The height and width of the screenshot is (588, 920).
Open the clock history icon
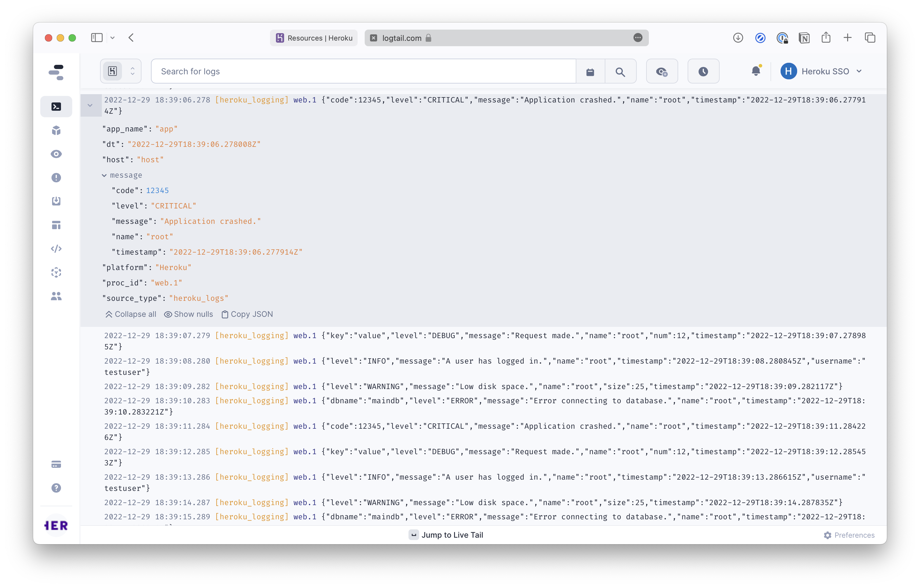pyautogui.click(x=703, y=71)
